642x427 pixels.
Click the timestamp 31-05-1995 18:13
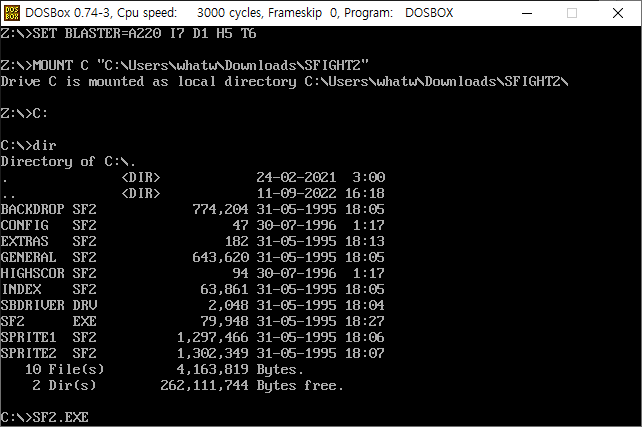(321, 241)
